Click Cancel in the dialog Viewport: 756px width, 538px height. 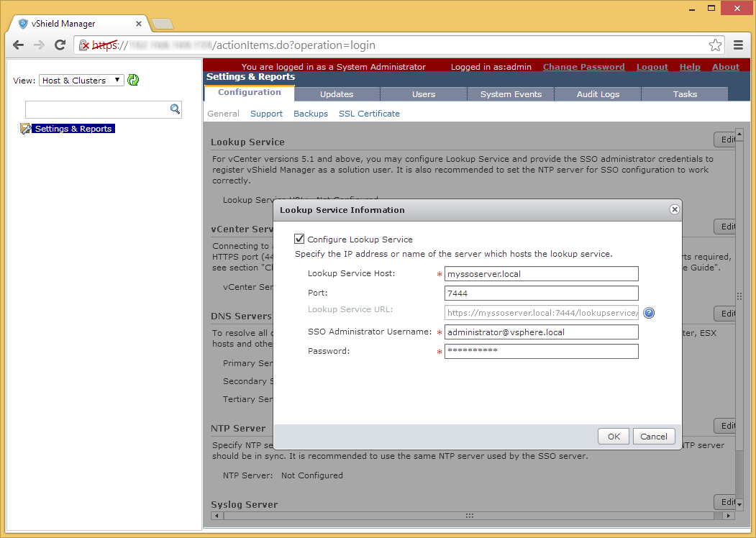pos(653,437)
